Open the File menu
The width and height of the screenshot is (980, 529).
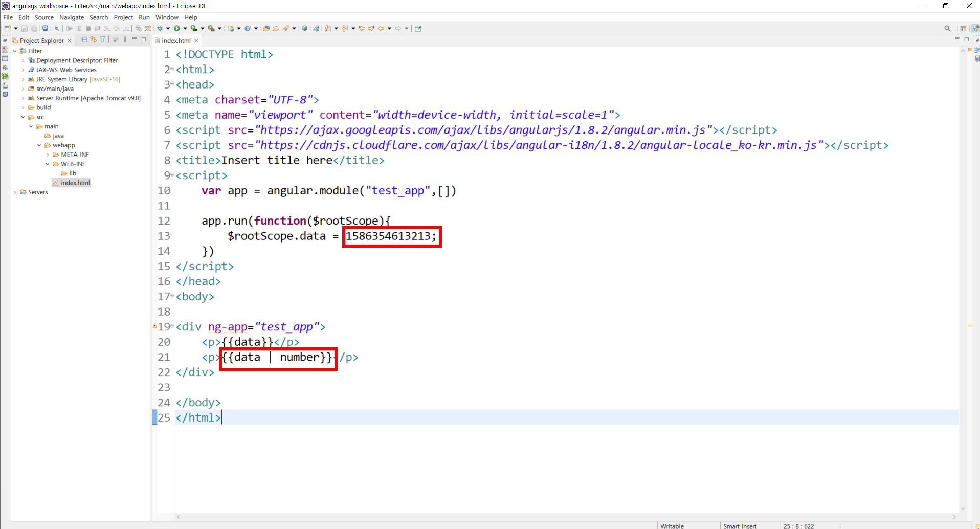tap(8, 17)
